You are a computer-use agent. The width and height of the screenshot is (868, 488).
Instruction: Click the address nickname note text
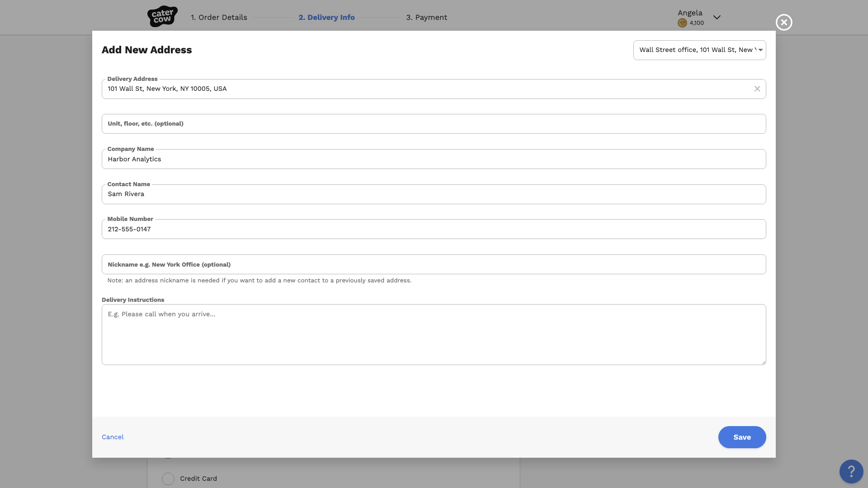click(x=259, y=281)
